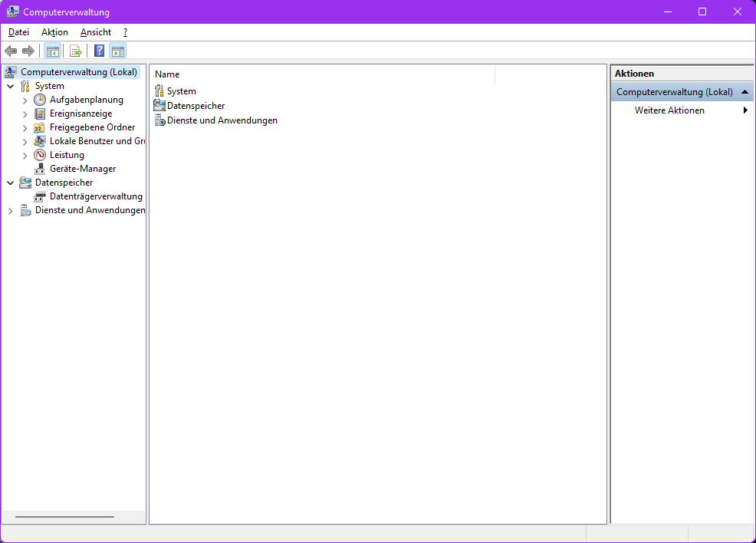Click the Computerverwaltung (Lokal) actions header

click(x=682, y=91)
